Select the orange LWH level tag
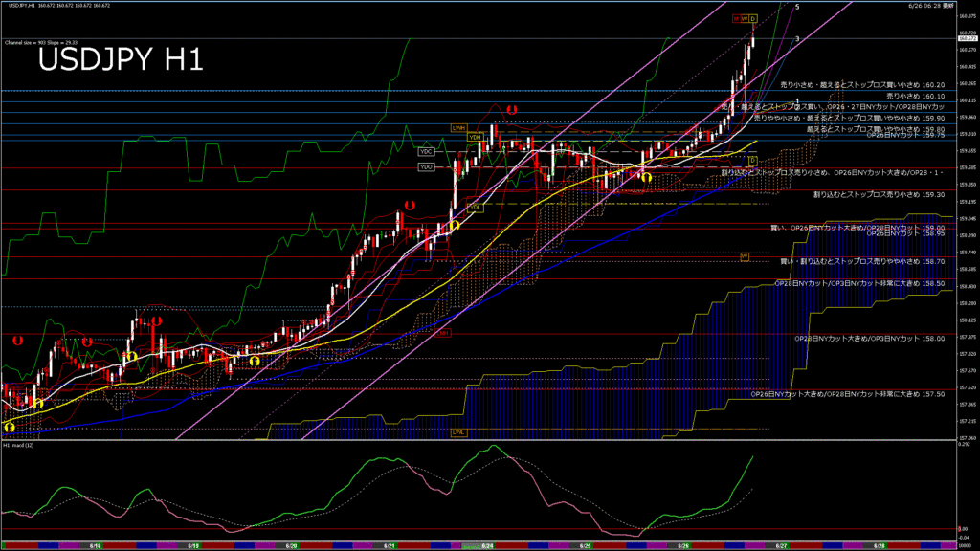Screen dimensions: 980x551 (458, 127)
